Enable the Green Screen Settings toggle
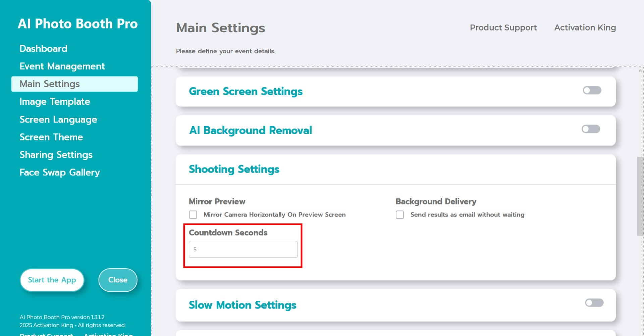The width and height of the screenshot is (644, 336). pos(592,90)
